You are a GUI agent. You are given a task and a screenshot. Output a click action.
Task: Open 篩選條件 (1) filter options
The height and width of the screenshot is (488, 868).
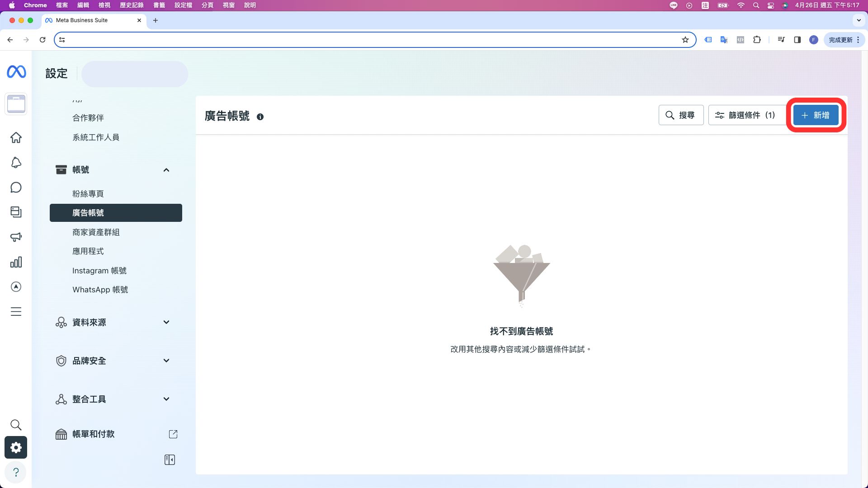[748, 115]
